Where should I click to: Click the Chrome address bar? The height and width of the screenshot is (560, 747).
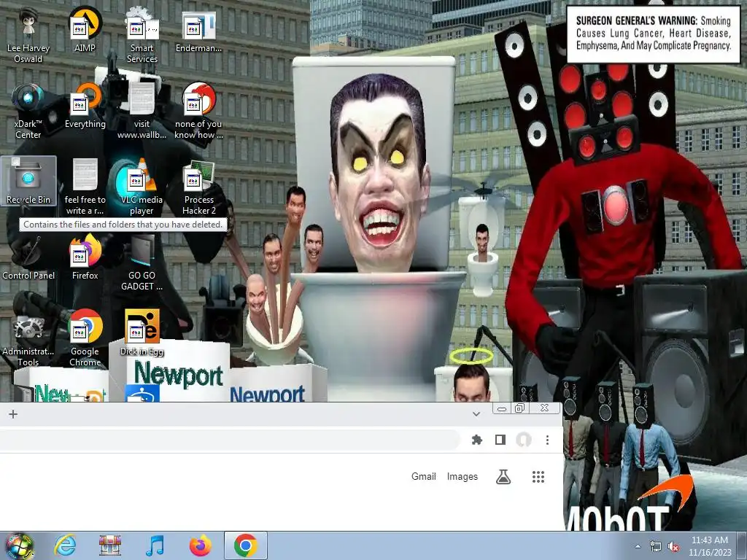[228, 440]
